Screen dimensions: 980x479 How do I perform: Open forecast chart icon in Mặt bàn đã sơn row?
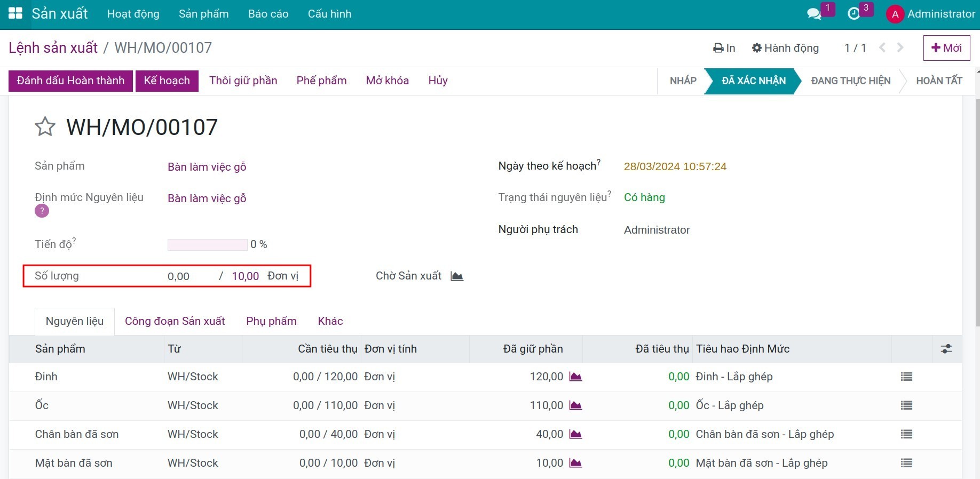coord(575,463)
